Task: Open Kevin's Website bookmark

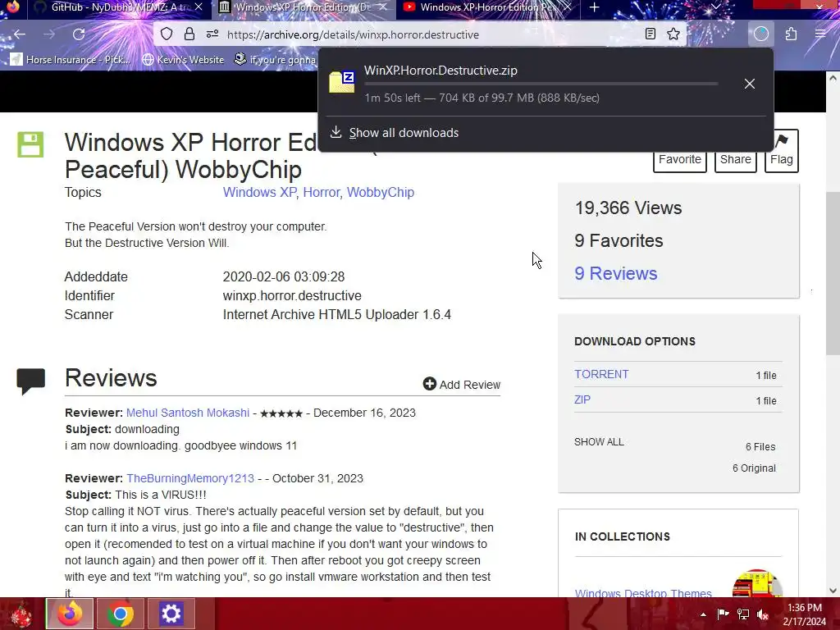Action: [183, 59]
